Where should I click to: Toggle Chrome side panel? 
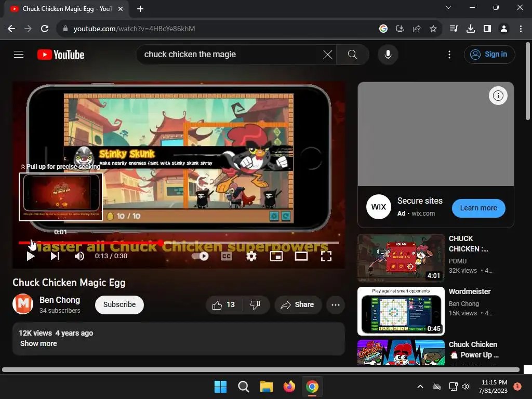pyautogui.click(x=487, y=29)
